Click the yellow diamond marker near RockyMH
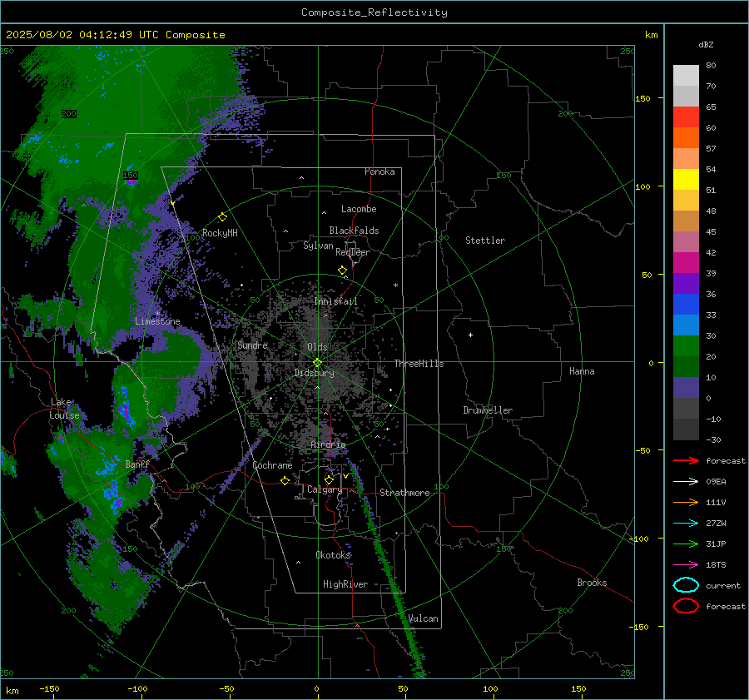749x700 pixels. (222, 217)
